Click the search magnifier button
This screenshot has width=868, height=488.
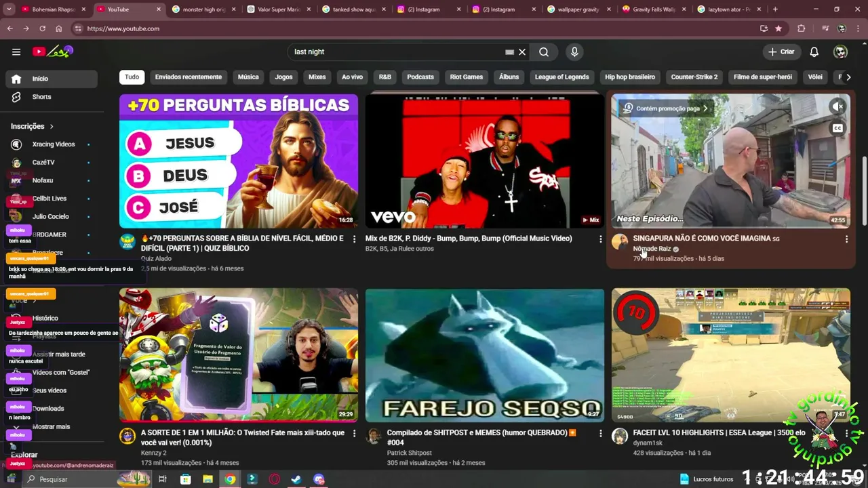point(544,52)
